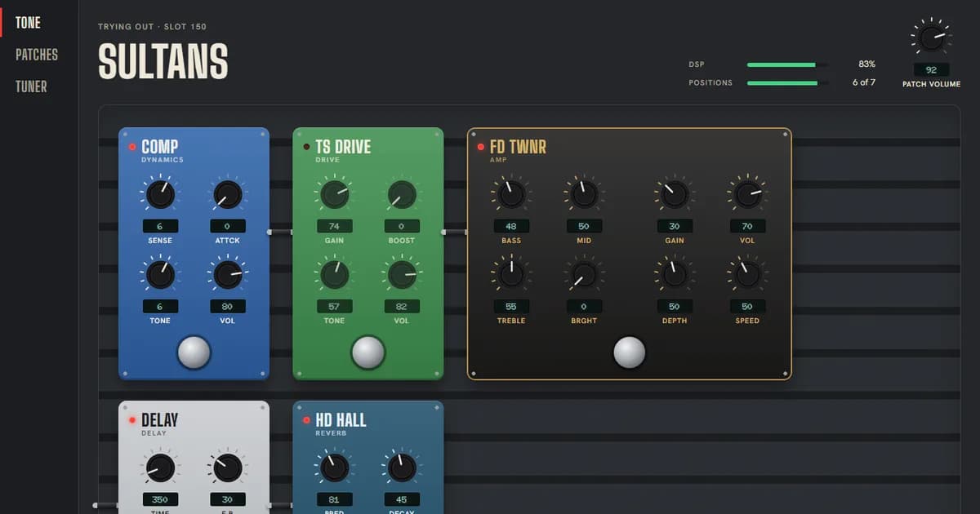Click the patch volume value 92
Viewport: 980px width, 514px height.
pyautogui.click(x=931, y=70)
